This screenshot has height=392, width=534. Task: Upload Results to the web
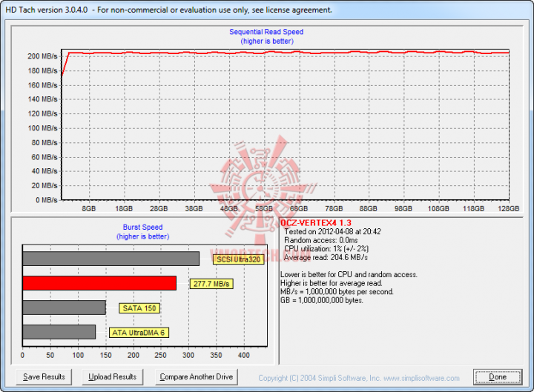(x=113, y=377)
